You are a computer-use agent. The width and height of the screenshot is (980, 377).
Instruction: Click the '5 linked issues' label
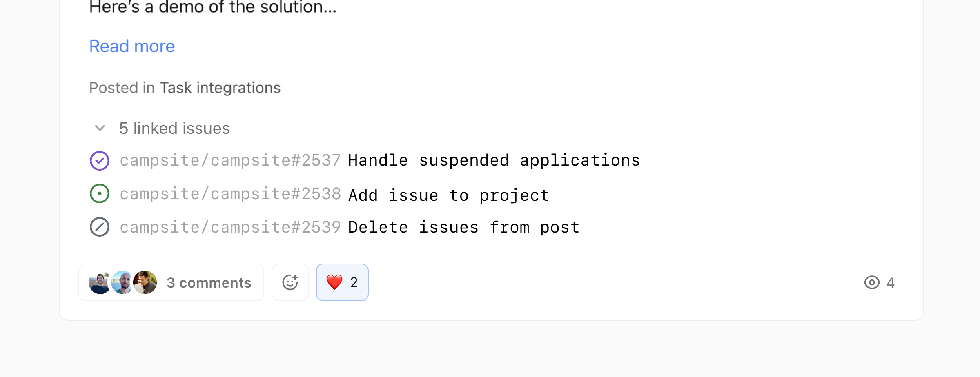tap(174, 129)
